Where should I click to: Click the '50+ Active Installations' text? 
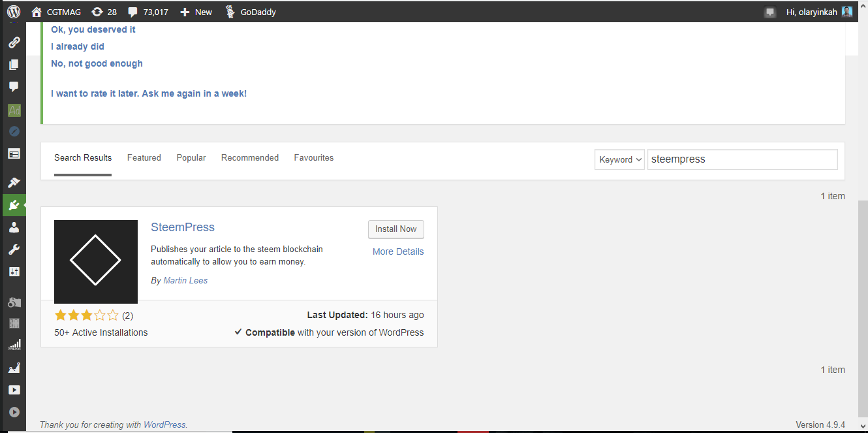tap(101, 332)
